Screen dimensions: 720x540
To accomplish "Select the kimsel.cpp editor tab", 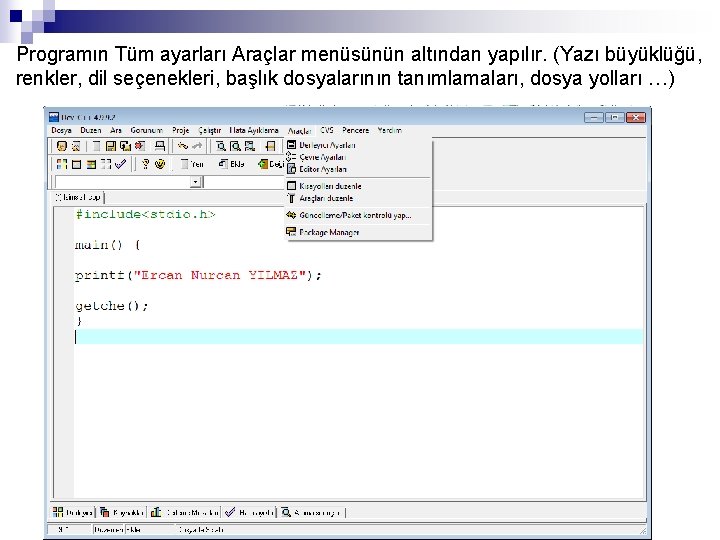I will [x=78, y=197].
